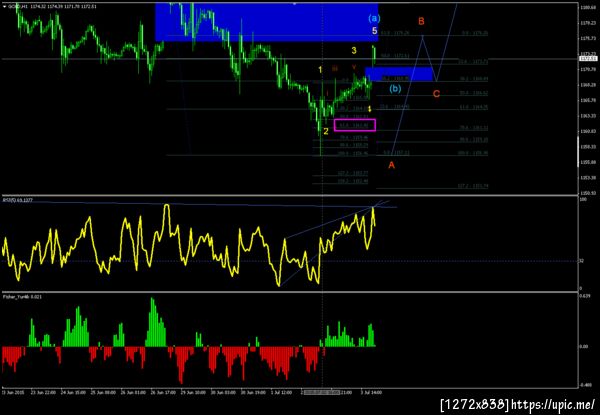Click the Fisher histogram 0.639 scale value
600x415 pixels.
[x=584, y=296]
